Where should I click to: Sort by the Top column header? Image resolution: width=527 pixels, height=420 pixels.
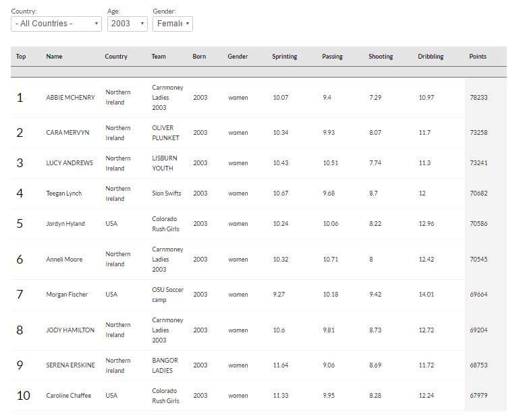[21, 57]
